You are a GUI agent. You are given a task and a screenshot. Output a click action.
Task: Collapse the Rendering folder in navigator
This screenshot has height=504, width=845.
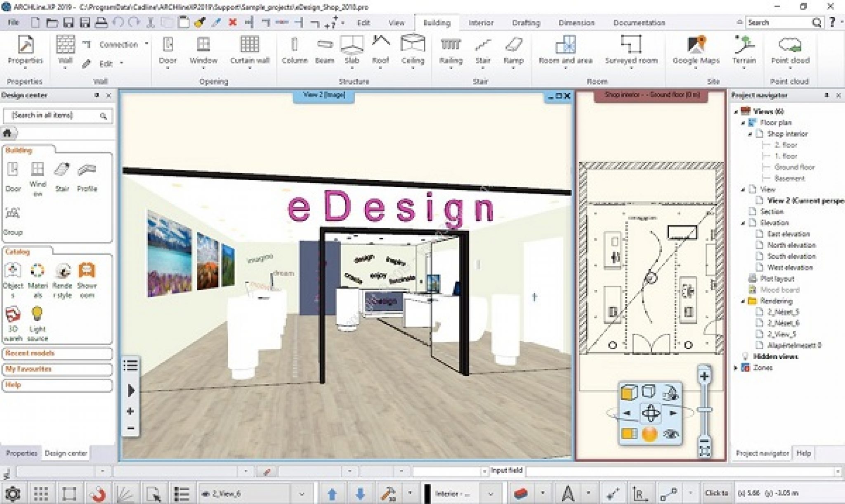(743, 301)
